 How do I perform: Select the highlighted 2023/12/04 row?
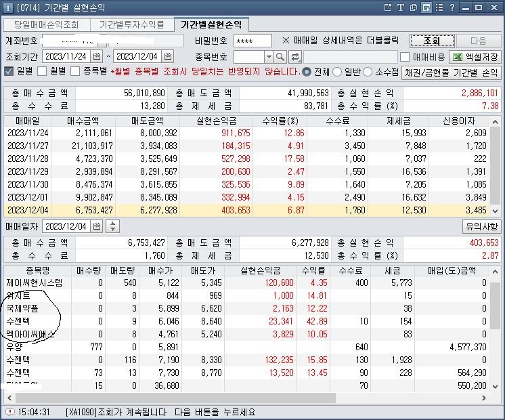(x=247, y=210)
